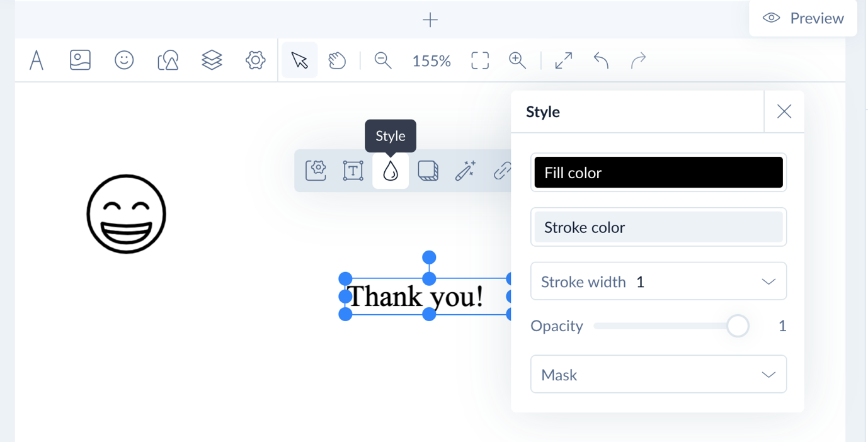Click the Opacity slider handle
Image resolution: width=868 pixels, height=442 pixels.
[738, 326]
